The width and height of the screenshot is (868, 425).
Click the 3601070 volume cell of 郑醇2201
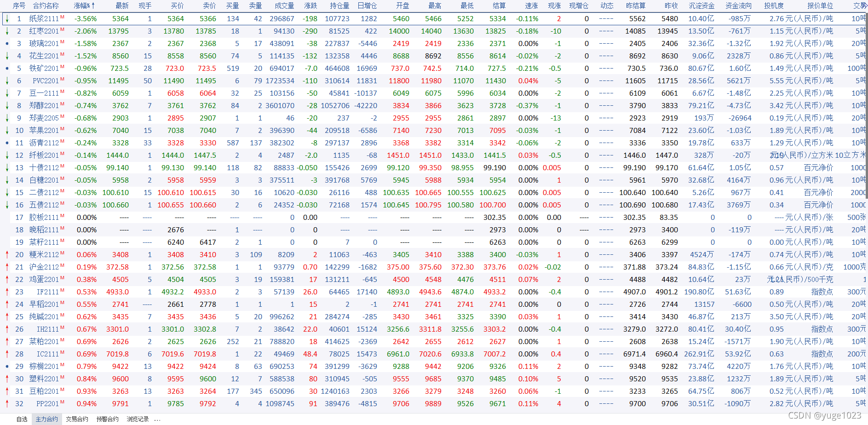pos(280,106)
